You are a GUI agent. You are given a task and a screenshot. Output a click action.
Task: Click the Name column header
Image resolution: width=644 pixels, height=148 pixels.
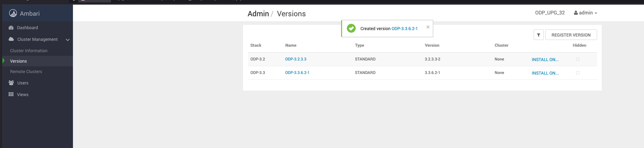[x=291, y=45]
